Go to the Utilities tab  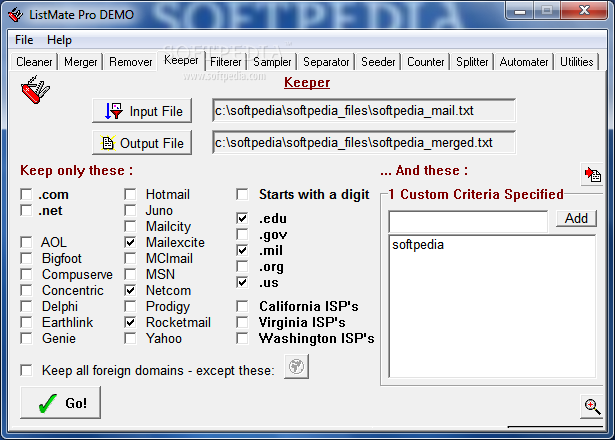[x=577, y=62]
